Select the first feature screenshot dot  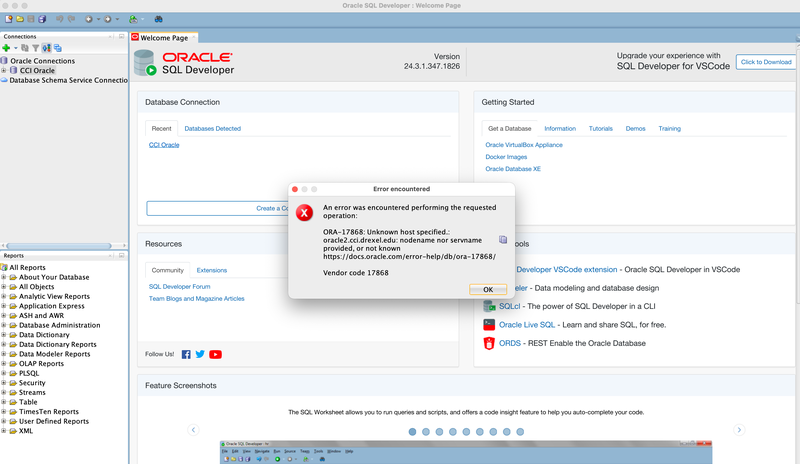412,432
